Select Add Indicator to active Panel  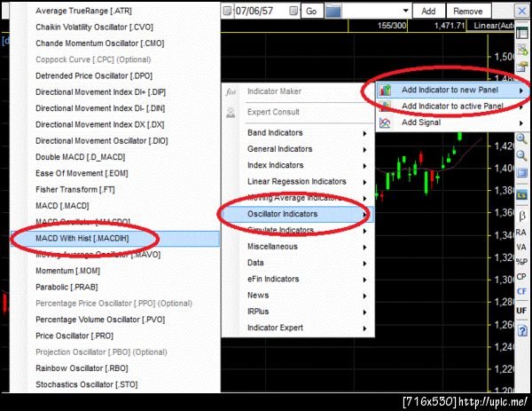pos(452,107)
